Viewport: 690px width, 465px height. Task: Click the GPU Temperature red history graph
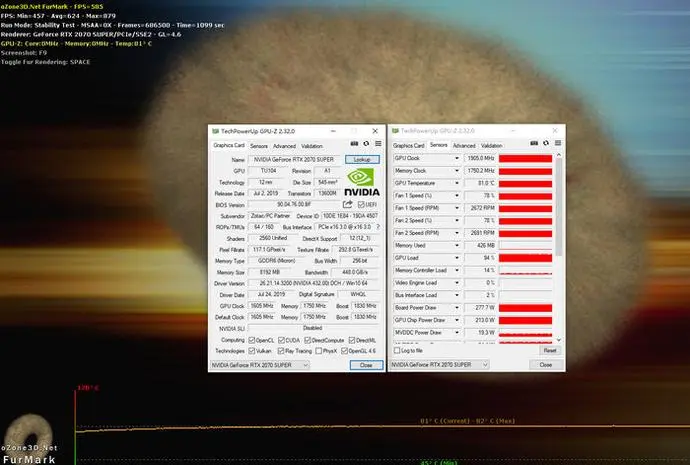click(x=525, y=183)
